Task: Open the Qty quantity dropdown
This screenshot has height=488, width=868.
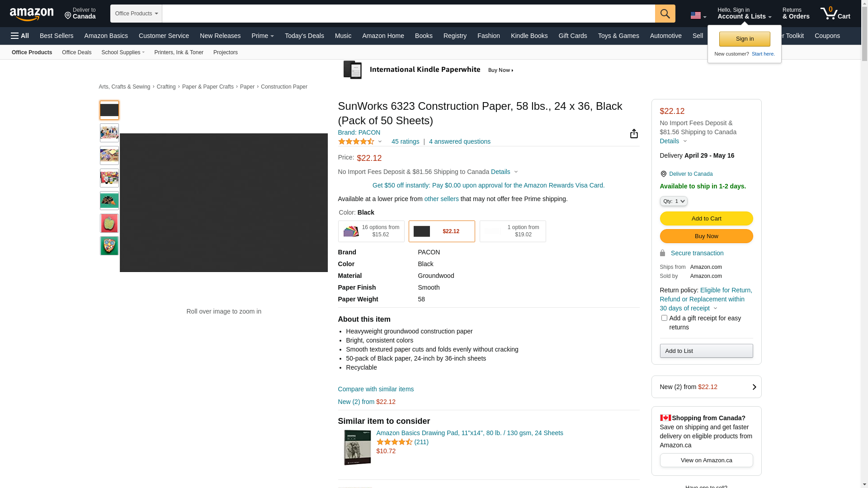Action: [x=673, y=201]
